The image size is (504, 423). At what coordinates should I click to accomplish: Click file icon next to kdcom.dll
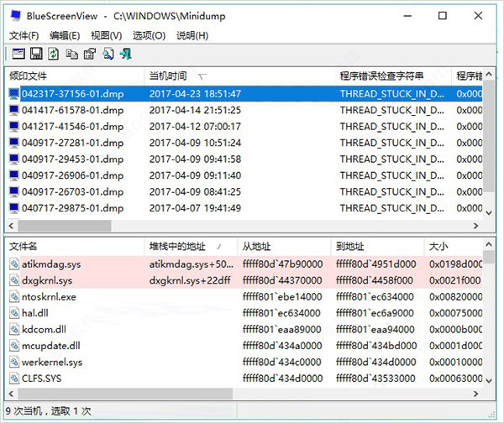tap(14, 330)
